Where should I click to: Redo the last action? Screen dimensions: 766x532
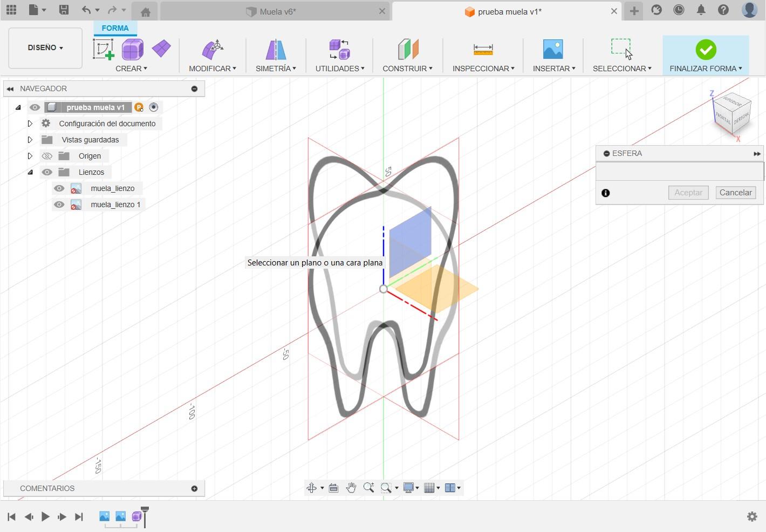tap(112, 10)
